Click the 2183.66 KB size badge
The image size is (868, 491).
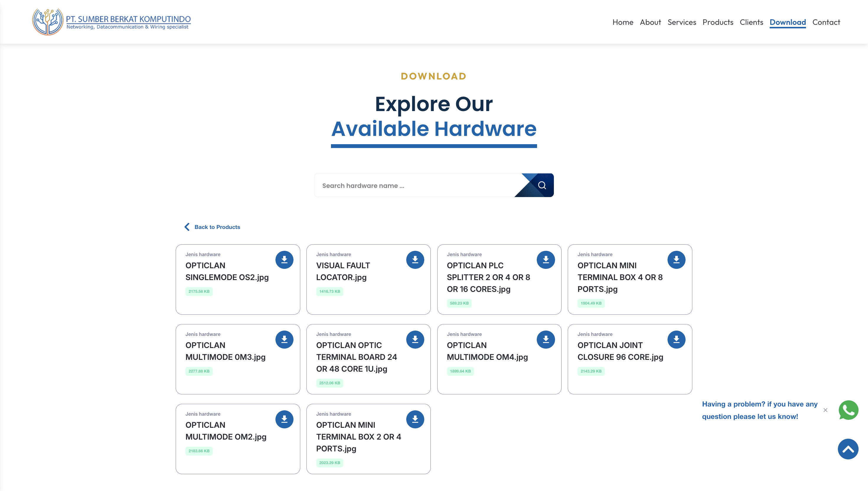pos(199,451)
